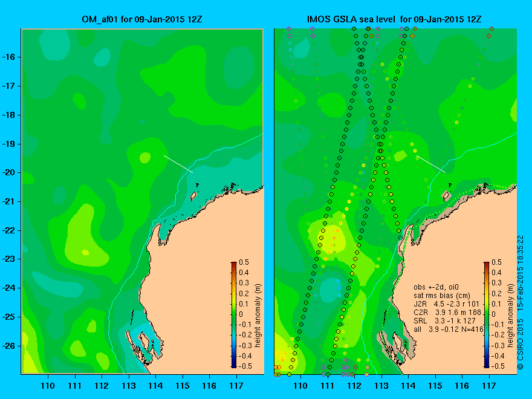Click "height anomaly (m)" label in the OM_af01 plot

[258, 316]
